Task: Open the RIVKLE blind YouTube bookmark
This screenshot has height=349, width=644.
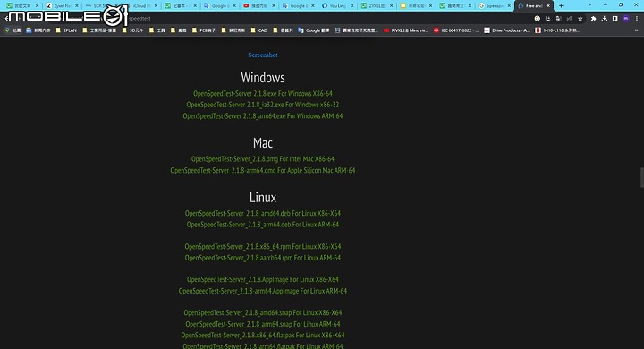Action: pos(405,30)
